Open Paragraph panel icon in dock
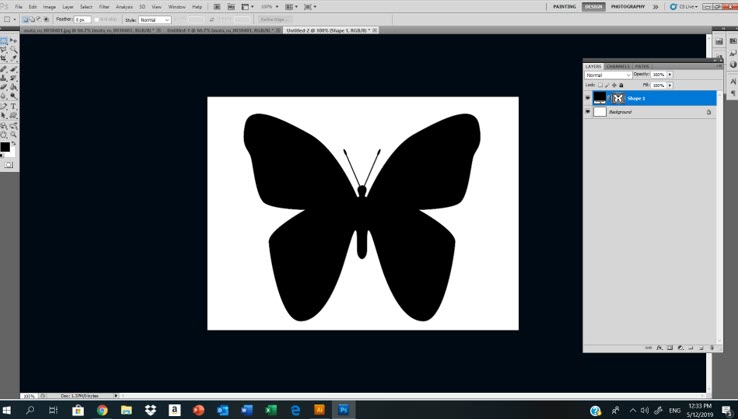The width and height of the screenshot is (738, 419). coord(733,93)
